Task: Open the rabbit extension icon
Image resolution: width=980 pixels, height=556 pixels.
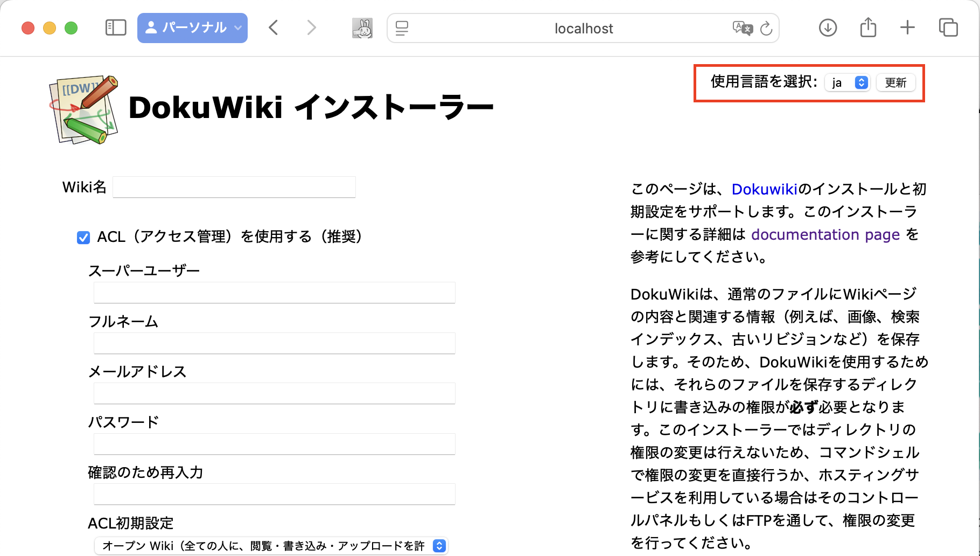Action: [362, 27]
